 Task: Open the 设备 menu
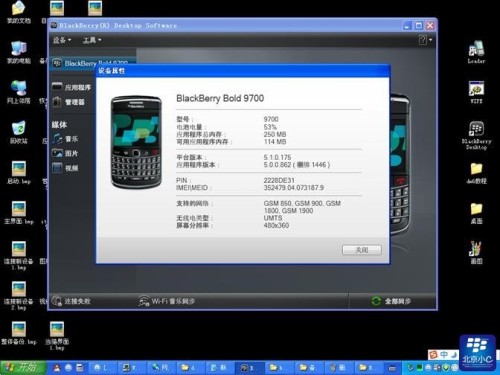pyautogui.click(x=62, y=40)
